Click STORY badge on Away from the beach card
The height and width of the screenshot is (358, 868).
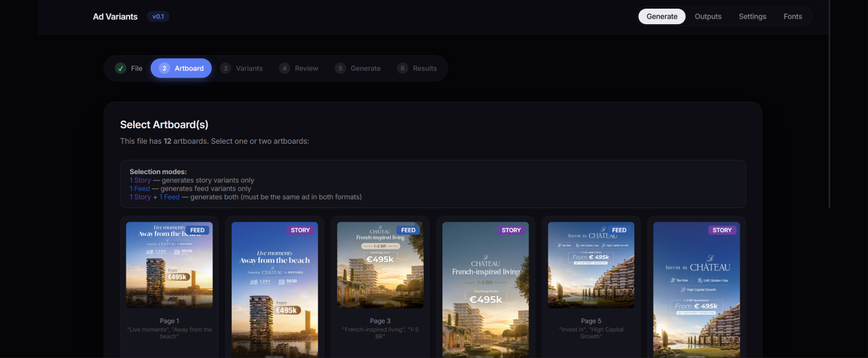[x=300, y=230]
